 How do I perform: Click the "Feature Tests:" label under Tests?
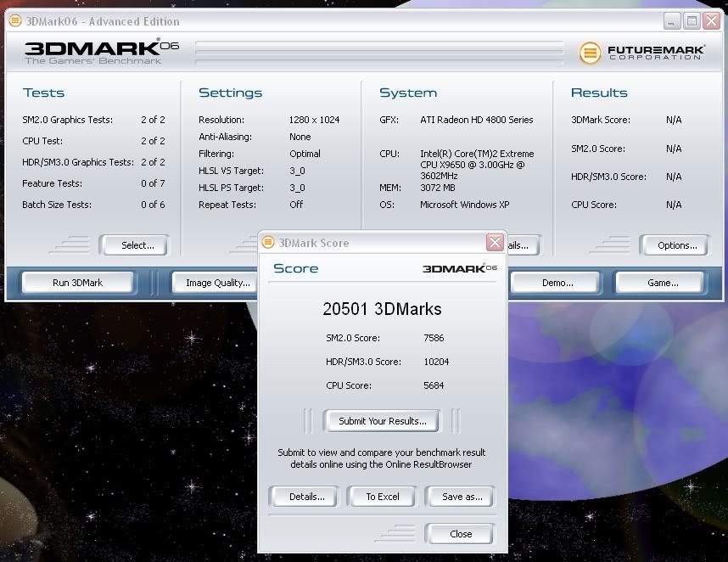tap(52, 183)
